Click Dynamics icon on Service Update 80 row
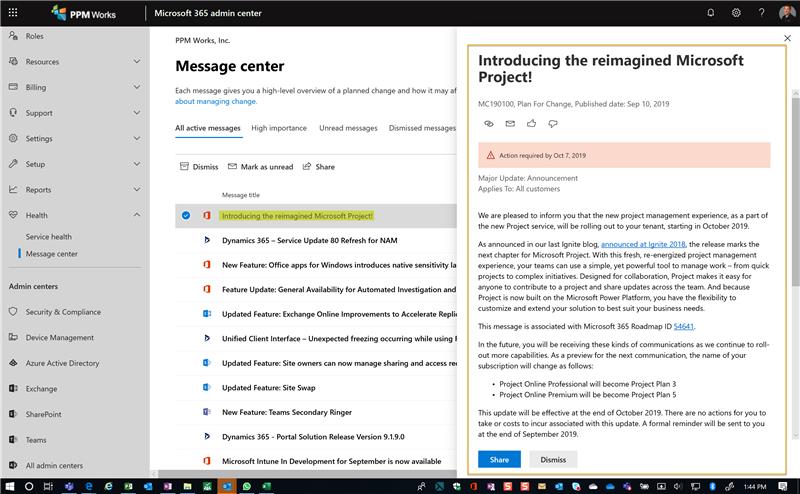The height and width of the screenshot is (494, 800). point(207,240)
